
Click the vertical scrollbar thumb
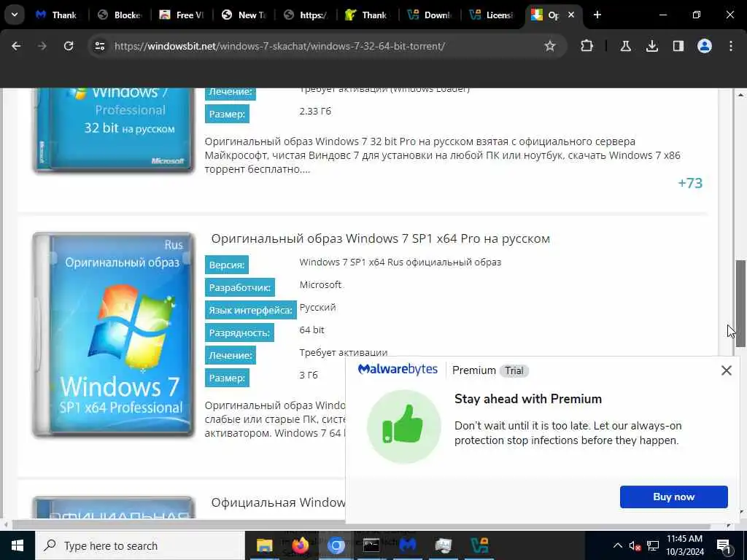(740, 303)
